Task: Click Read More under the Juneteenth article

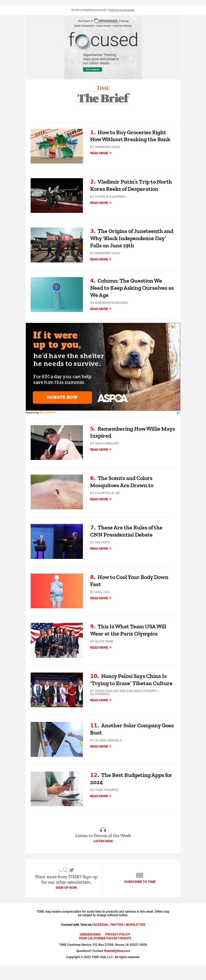Action: pyautogui.click(x=100, y=259)
